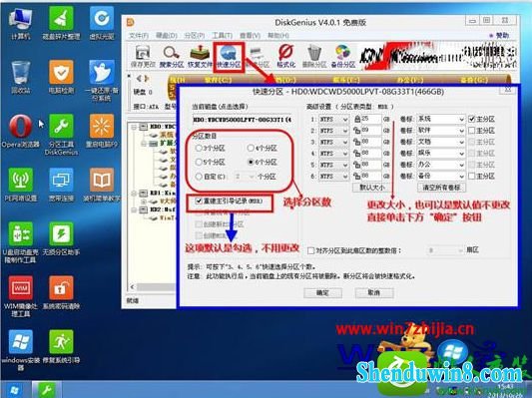The image size is (532, 398).
Task: Click the 确定 (OK) button
Action: click(322, 293)
